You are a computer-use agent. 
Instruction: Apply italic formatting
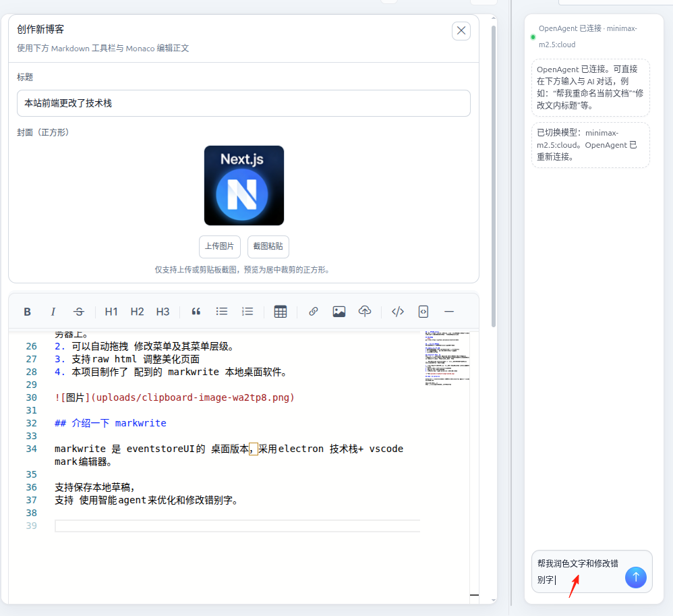point(53,312)
